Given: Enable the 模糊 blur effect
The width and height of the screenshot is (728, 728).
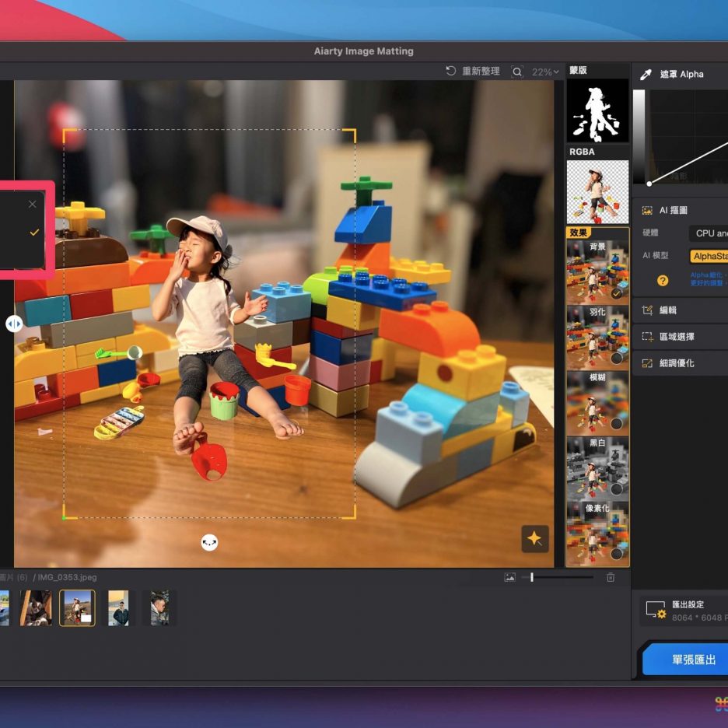Looking at the screenshot, I should coord(617,424).
